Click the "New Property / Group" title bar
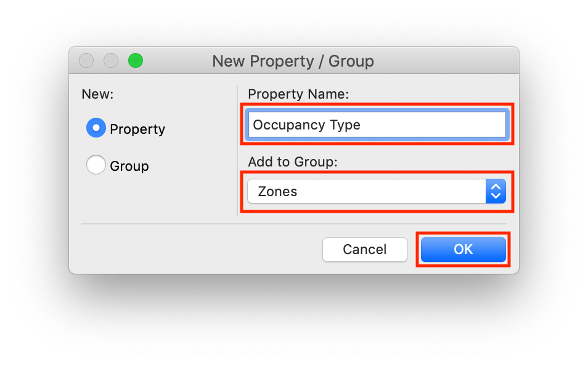This screenshot has width=588, height=365. tap(293, 61)
